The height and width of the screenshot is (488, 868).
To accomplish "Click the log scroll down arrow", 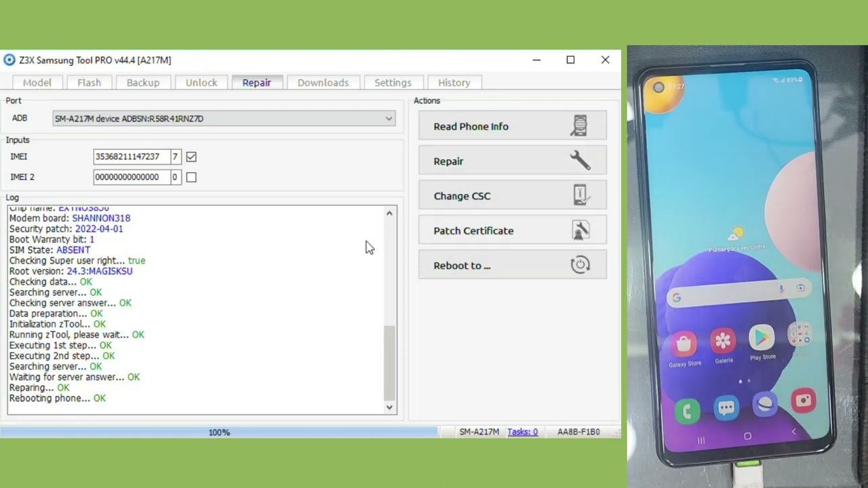I will (389, 407).
